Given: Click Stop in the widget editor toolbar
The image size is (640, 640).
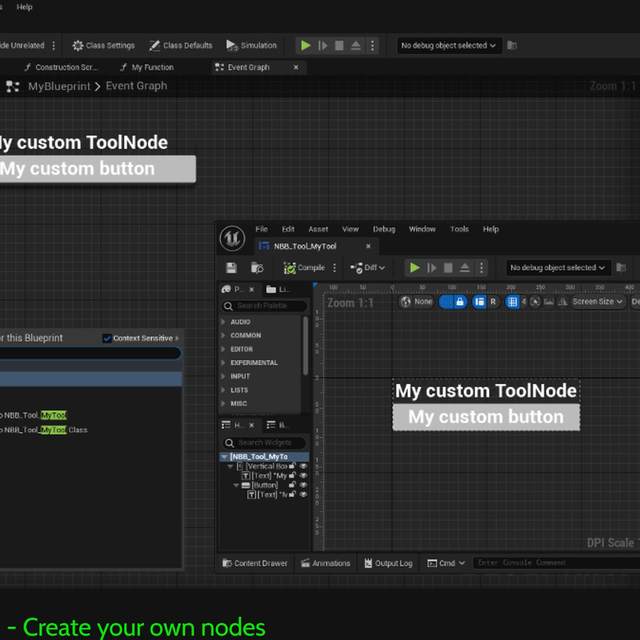Looking at the screenshot, I should [448, 268].
